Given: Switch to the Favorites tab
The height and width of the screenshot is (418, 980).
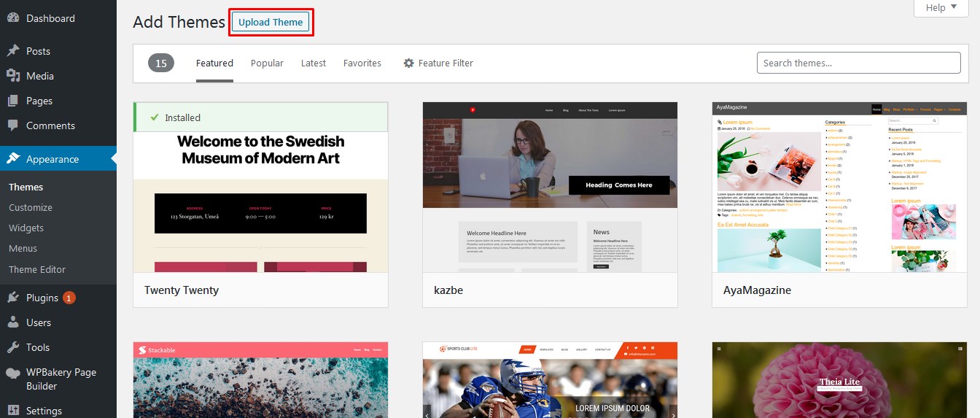Looking at the screenshot, I should 362,63.
